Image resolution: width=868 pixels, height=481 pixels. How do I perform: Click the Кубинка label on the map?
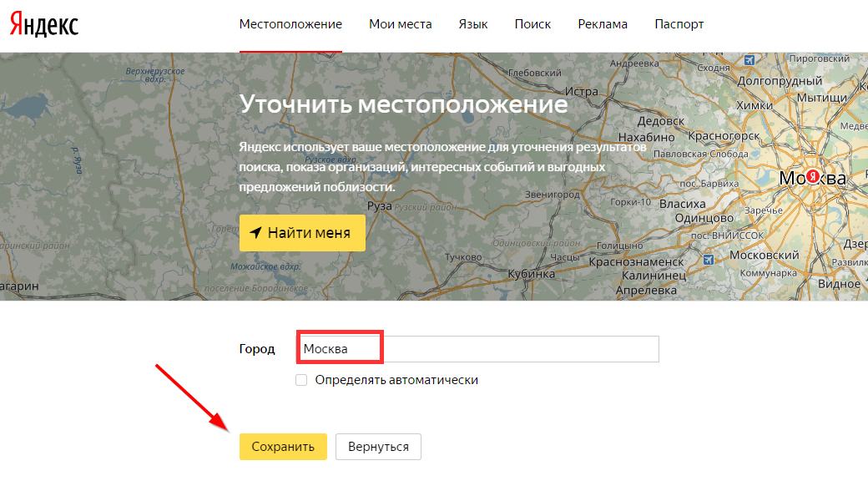(x=532, y=274)
